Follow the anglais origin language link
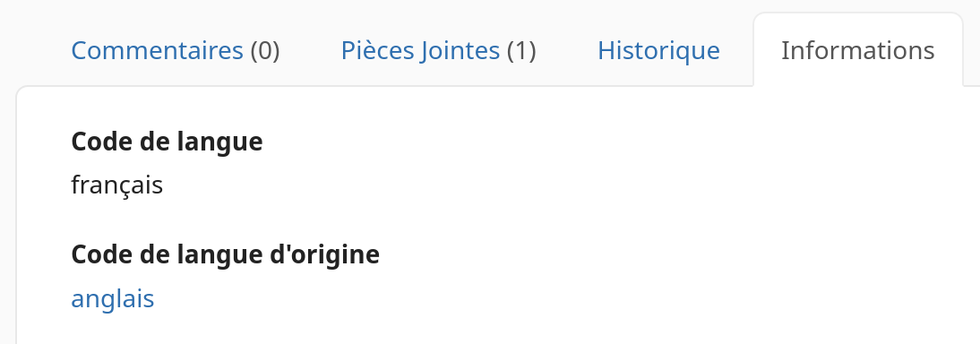Image resolution: width=980 pixels, height=344 pixels. [x=113, y=298]
